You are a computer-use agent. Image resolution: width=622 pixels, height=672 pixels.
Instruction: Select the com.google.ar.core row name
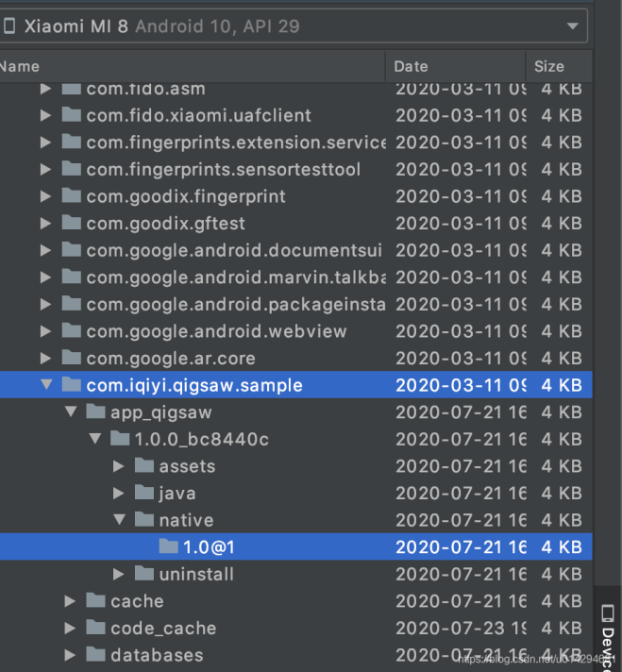[x=171, y=360]
